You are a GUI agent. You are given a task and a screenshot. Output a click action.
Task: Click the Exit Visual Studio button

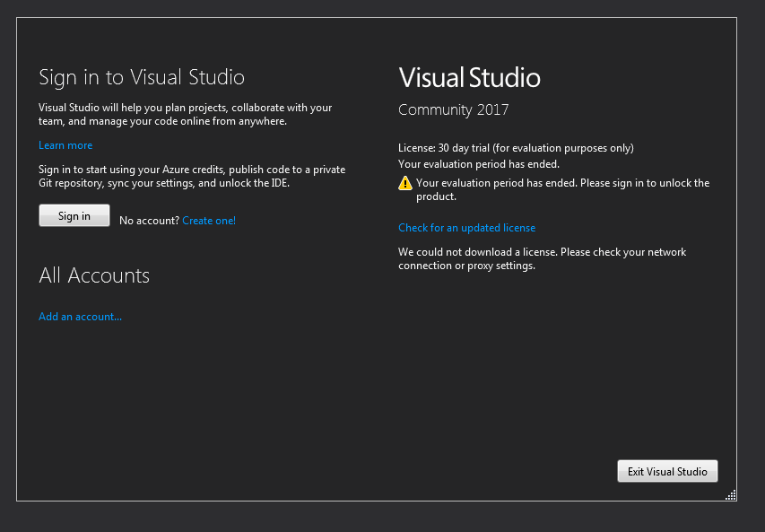(667, 472)
